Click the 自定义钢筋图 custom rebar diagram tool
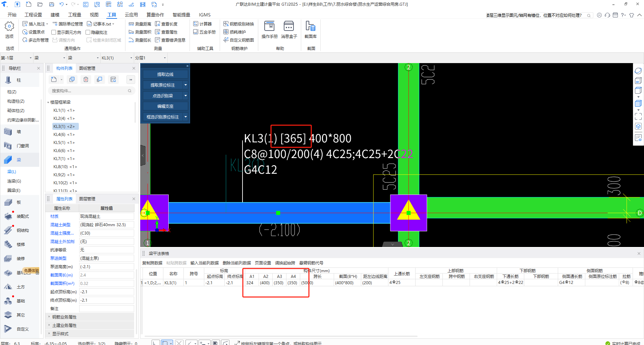 point(239,40)
